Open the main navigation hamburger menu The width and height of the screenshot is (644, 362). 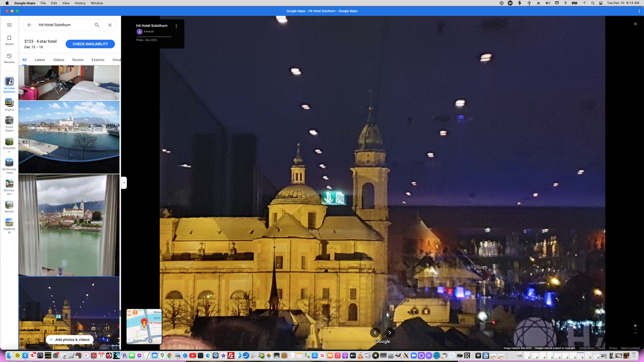click(9, 25)
